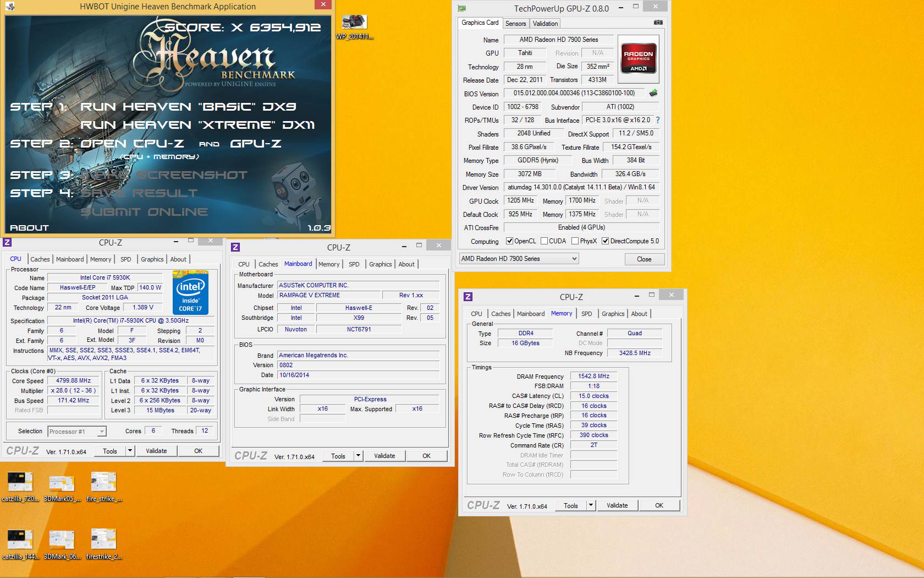Open the firestrike_2 desktop icon
The image size is (924, 578).
point(103,544)
